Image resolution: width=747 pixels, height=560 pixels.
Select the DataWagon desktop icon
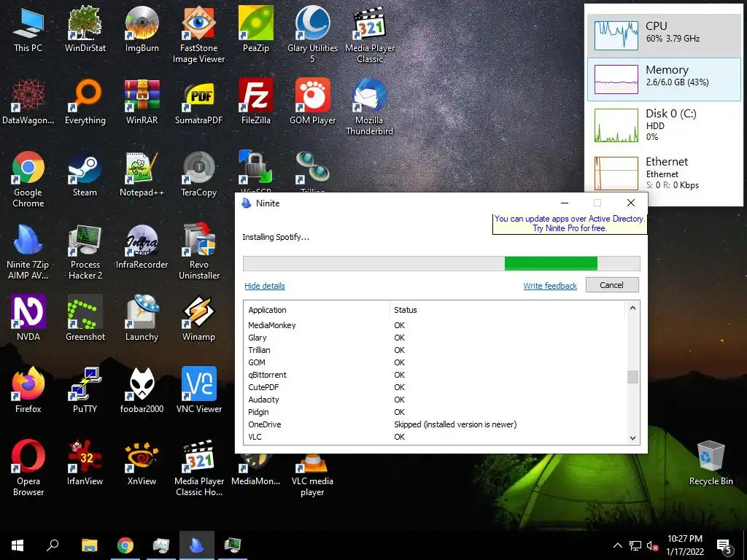[28, 101]
